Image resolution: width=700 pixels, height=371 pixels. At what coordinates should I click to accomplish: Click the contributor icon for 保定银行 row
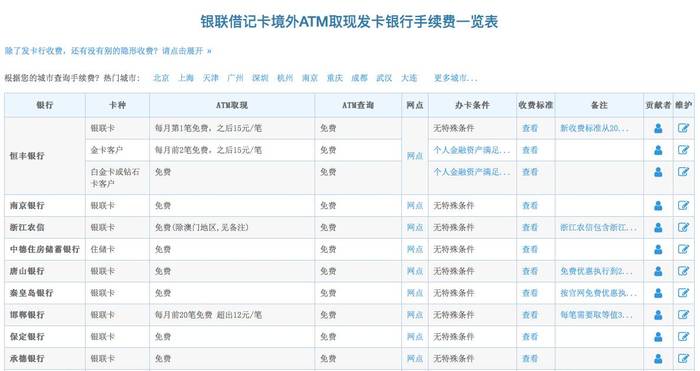coord(658,337)
